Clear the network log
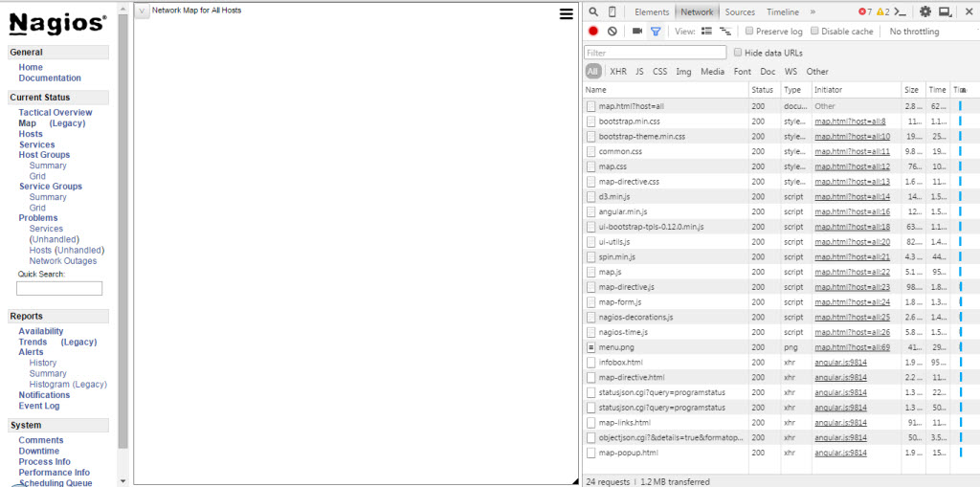The image size is (980, 487). click(612, 32)
